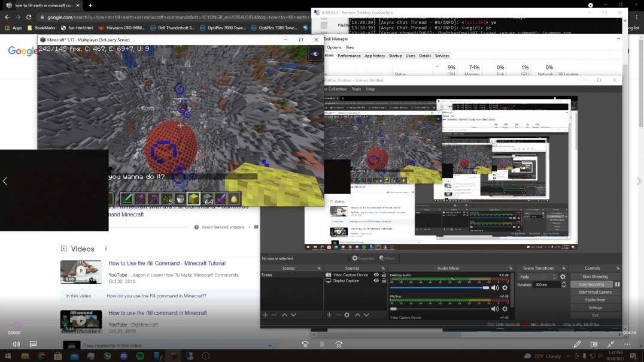Image resolution: width=644 pixels, height=362 pixels.
Task: Remove selected source with minus icon
Action: pos(338,315)
